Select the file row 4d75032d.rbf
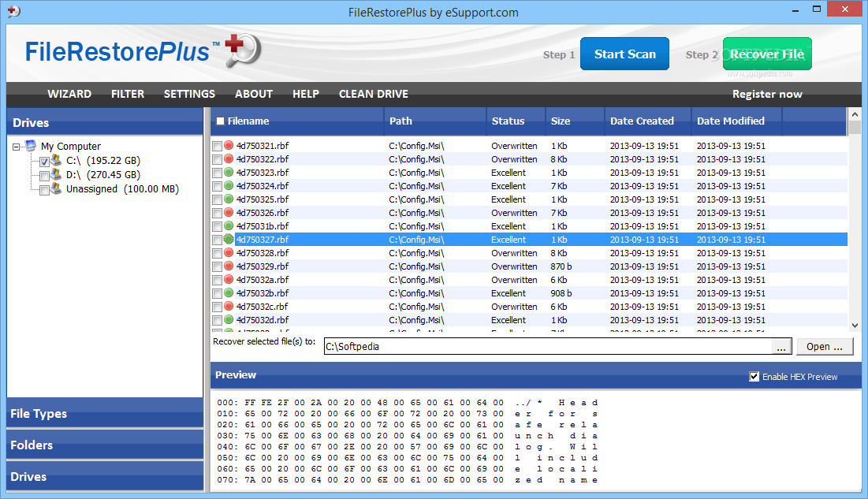Screen dimensions: 868x499 (x=529, y=320)
